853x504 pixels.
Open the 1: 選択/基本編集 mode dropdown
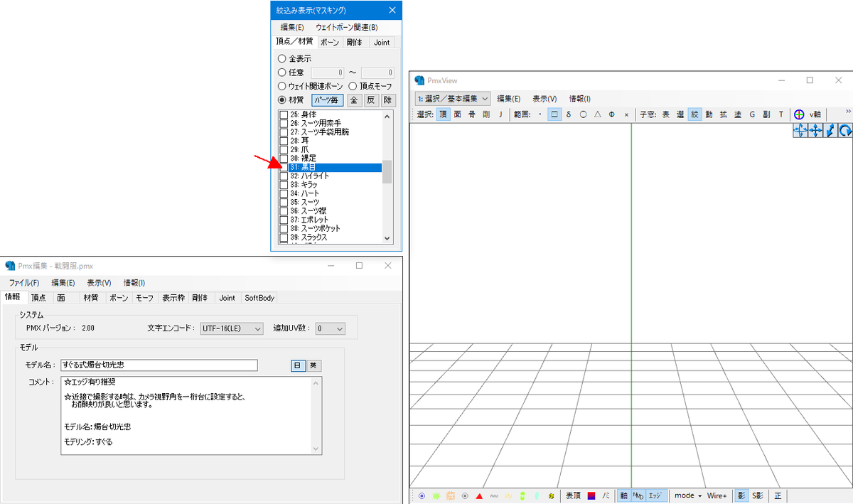coord(453,98)
